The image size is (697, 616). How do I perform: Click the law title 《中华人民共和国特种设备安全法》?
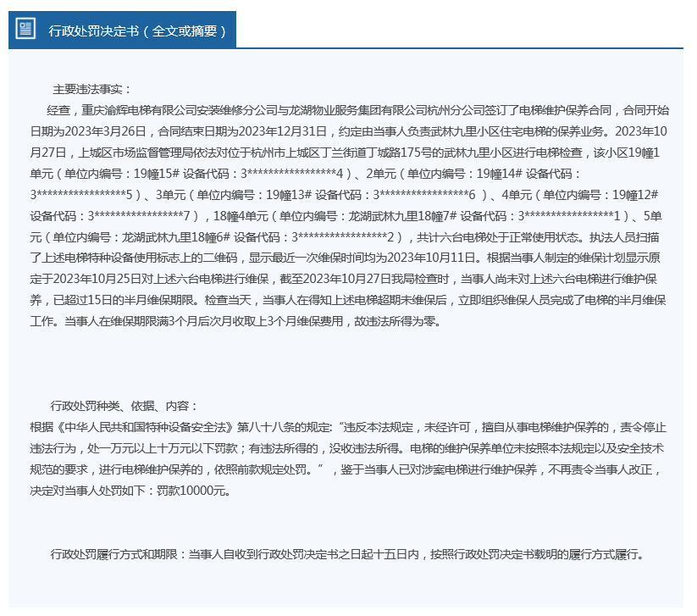click(144, 427)
